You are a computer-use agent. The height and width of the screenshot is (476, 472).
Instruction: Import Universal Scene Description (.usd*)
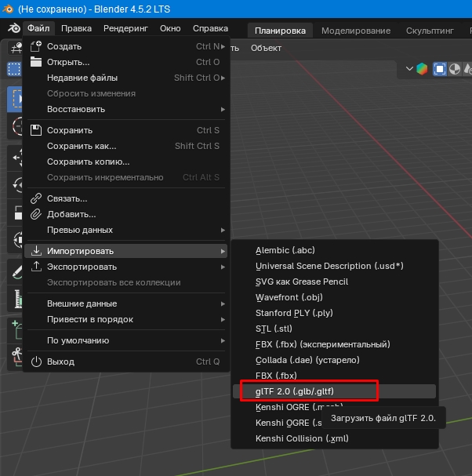tap(334, 267)
